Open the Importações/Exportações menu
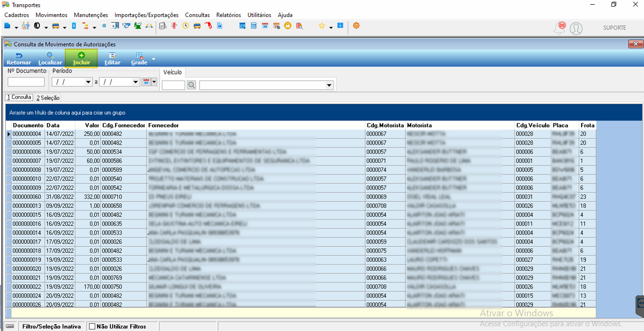This screenshot has height=331, width=644. [147, 15]
